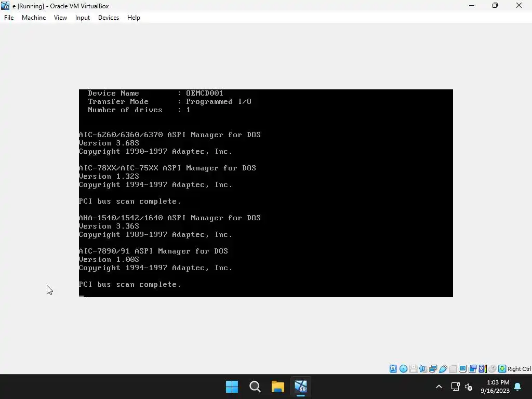Click the 'PCI bus scan complete.' last line
Image resolution: width=532 pixels, height=399 pixels.
point(130,284)
